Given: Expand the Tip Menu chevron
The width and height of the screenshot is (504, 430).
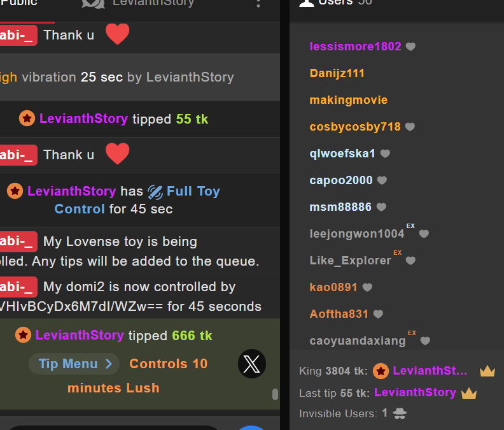Looking at the screenshot, I should 109,364.
